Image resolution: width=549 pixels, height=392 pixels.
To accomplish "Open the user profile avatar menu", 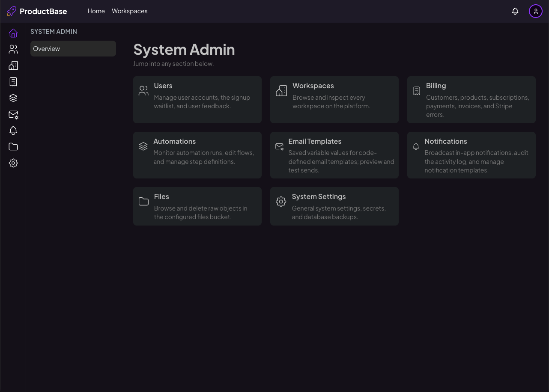I will click(536, 11).
